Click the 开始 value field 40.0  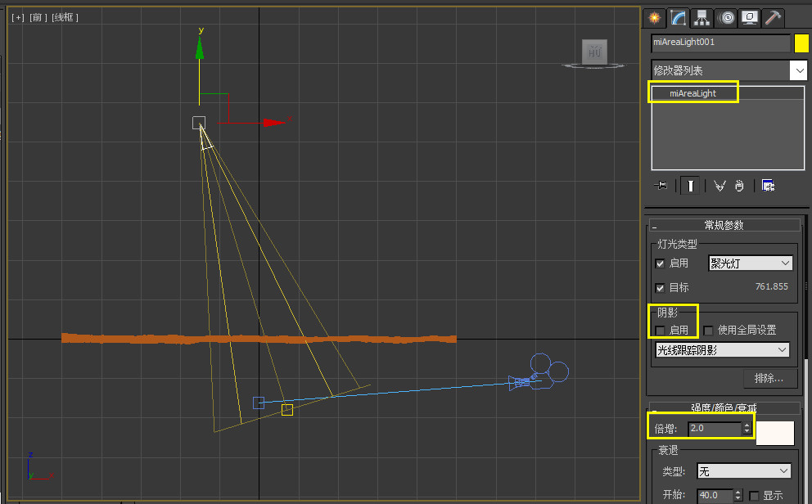tap(715, 495)
